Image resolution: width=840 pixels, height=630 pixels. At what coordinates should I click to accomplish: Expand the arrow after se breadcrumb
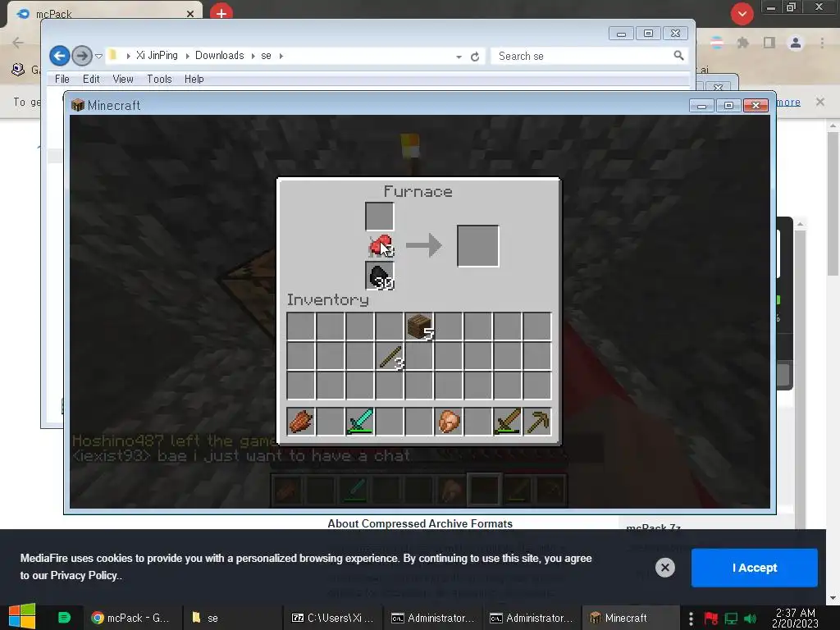click(x=281, y=56)
